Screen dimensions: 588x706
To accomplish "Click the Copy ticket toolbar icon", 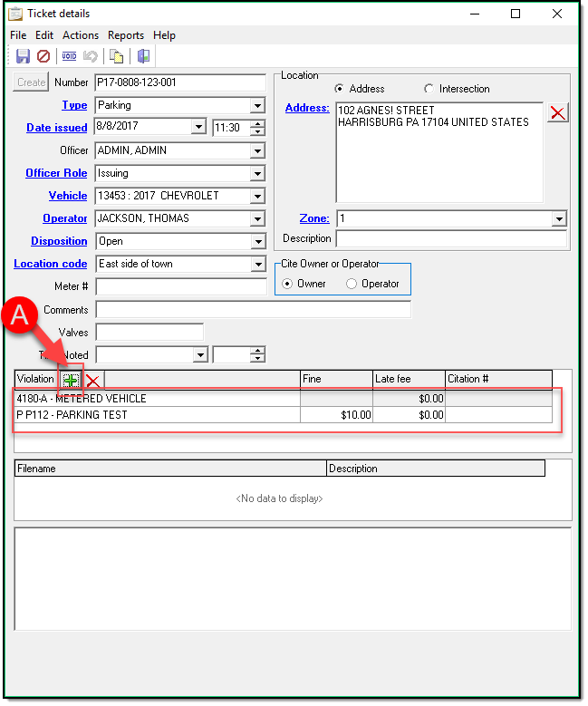I will 116,56.
